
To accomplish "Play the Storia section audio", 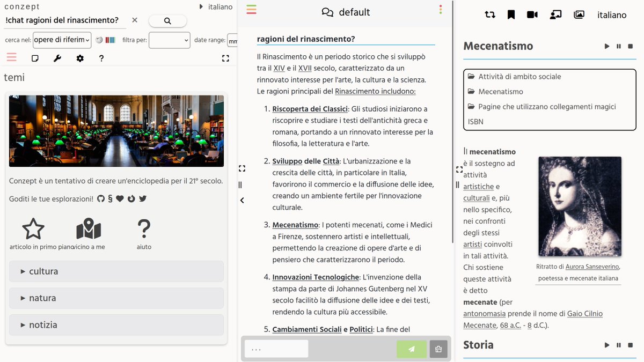I will pos(607,345).
